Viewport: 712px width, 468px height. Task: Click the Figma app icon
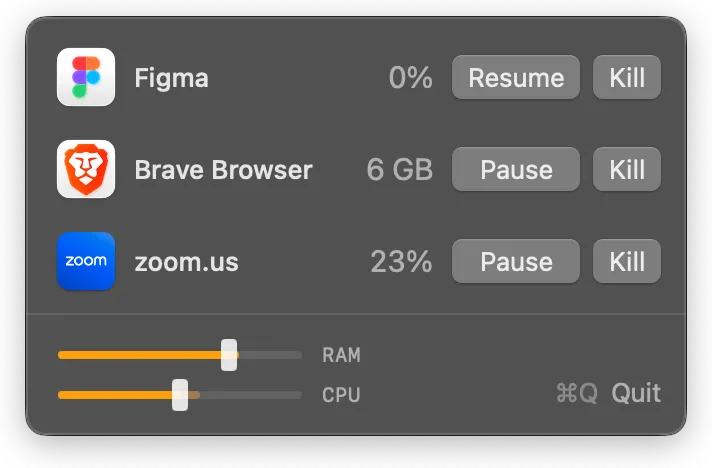[x=86, y=77]
